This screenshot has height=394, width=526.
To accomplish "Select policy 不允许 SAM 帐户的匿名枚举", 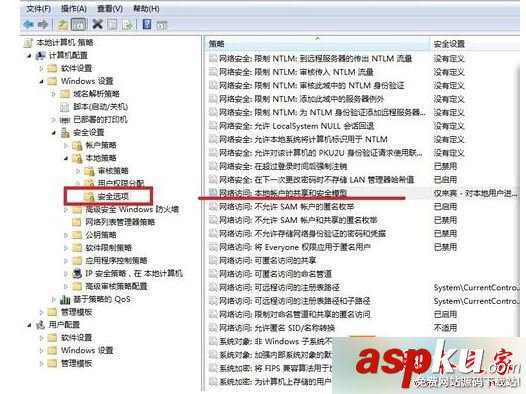I will coord(286,207).
